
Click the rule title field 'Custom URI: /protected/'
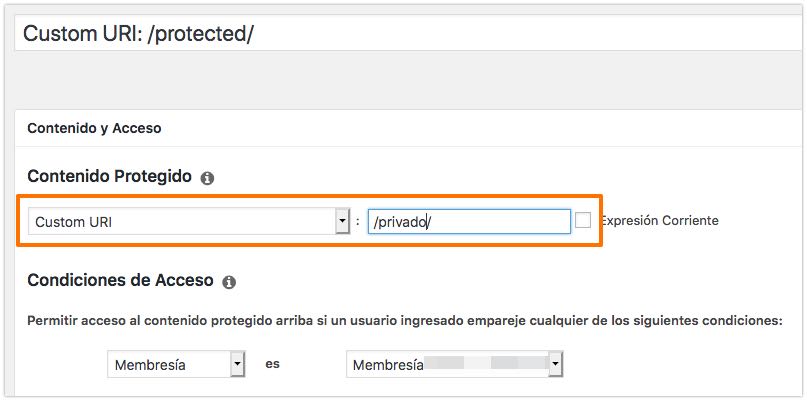click(x=410, y=33)
